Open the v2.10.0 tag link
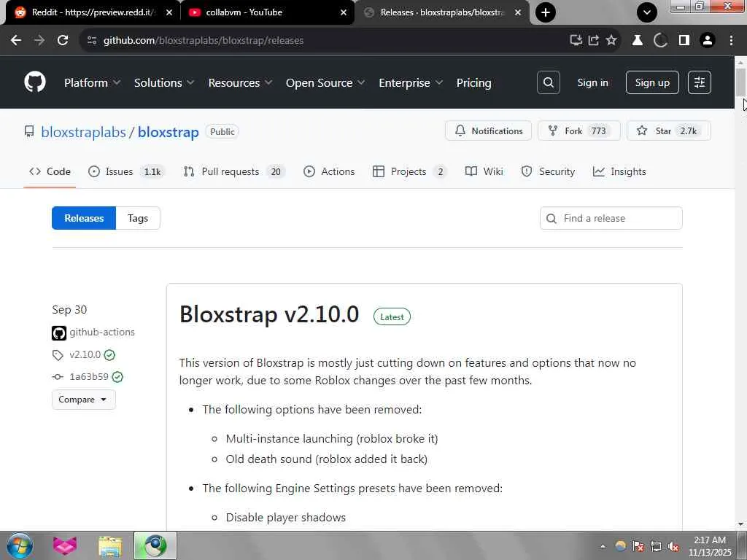The width and height of the screenshot is (747, 560). (85, 355)
